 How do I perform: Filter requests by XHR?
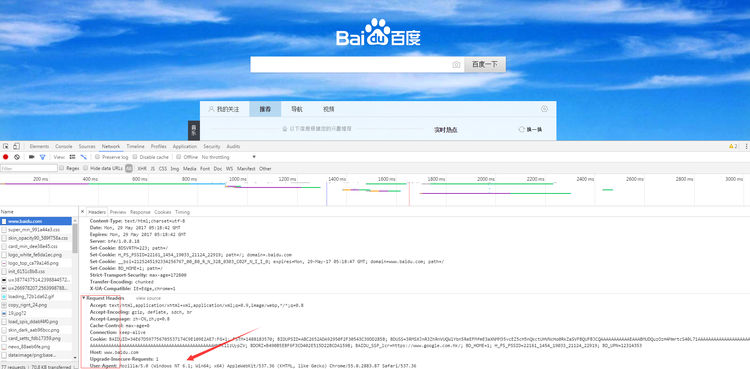click(x=142, y=168)
